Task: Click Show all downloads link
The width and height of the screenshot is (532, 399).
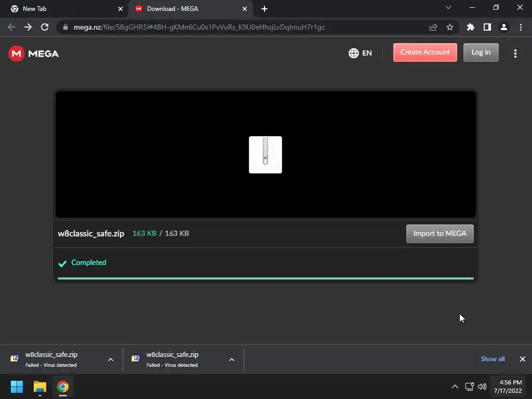Action: coord(493,359)
